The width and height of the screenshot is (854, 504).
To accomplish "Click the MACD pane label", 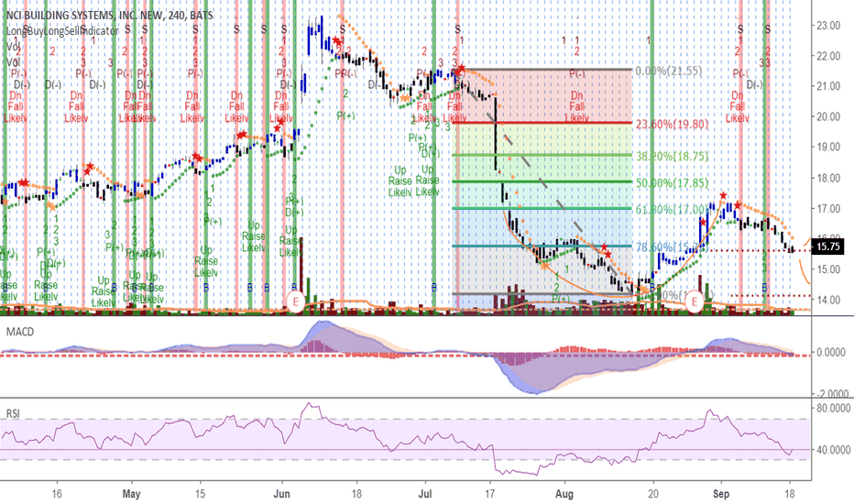I will pyautogui.click(x=20, y=332).
